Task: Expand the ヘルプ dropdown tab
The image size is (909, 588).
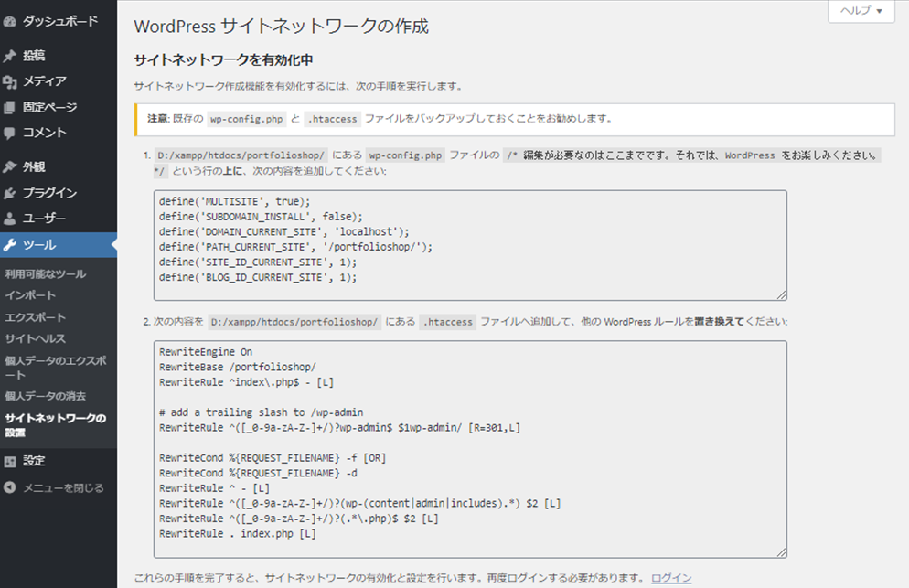Action: click(x=861, y=11)
